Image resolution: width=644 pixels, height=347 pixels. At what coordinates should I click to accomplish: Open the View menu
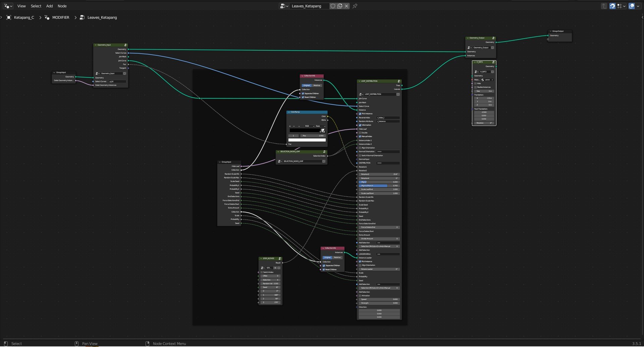pos(21,6)
